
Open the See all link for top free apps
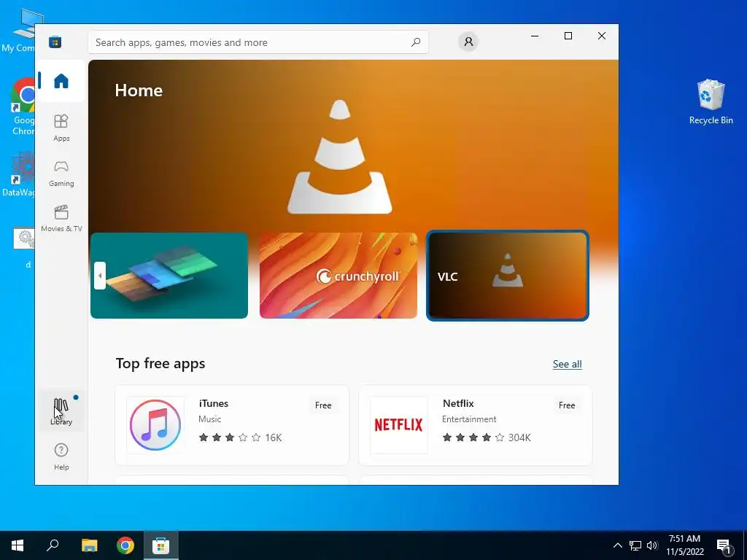coord(567,365)
